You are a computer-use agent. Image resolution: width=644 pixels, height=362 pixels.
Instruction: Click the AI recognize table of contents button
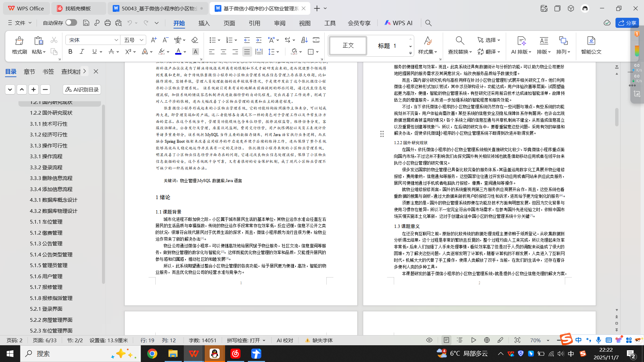[82, 89]
